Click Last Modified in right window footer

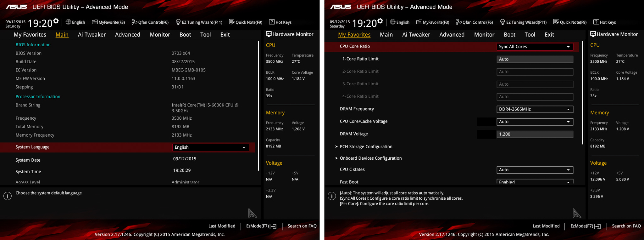[x=546, y=226]
